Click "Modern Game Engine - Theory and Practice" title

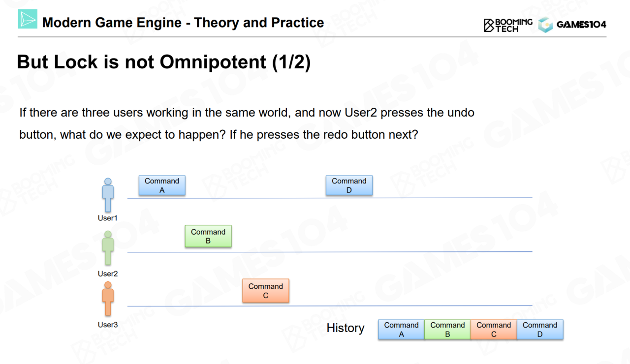click(183, 23)
